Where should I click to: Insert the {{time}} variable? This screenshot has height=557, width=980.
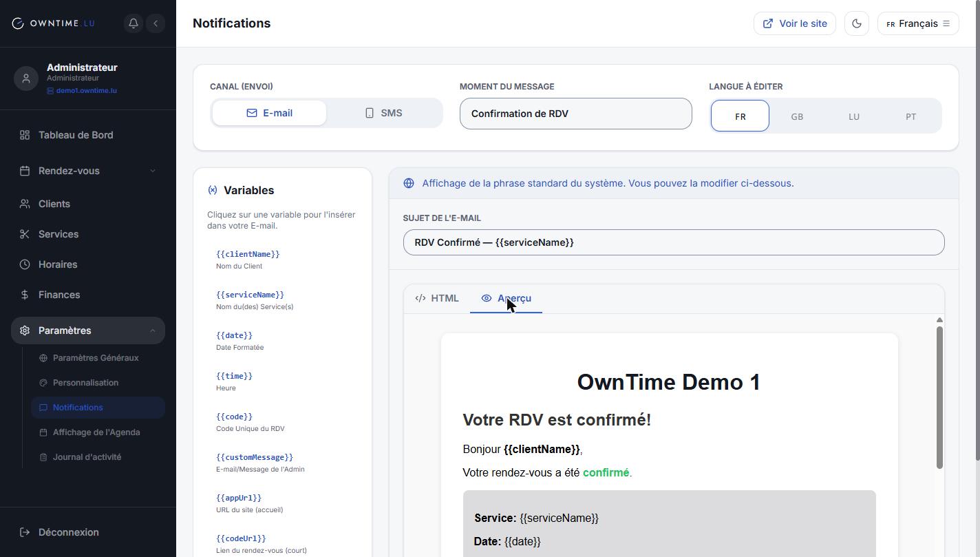(x=282, y=381)
